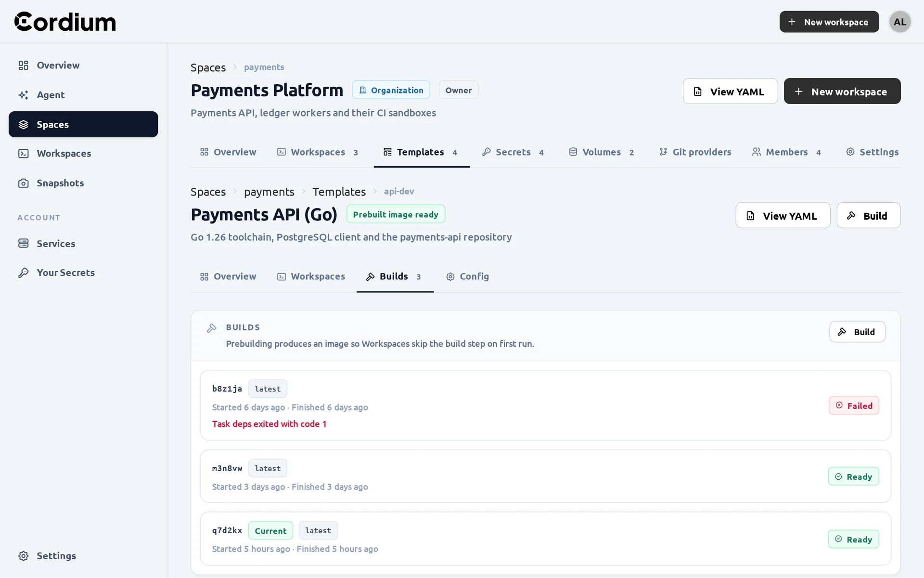Click the Templates breadcrumb link
Viewport: 924px width, 578px height.
(x=339, y=192)
